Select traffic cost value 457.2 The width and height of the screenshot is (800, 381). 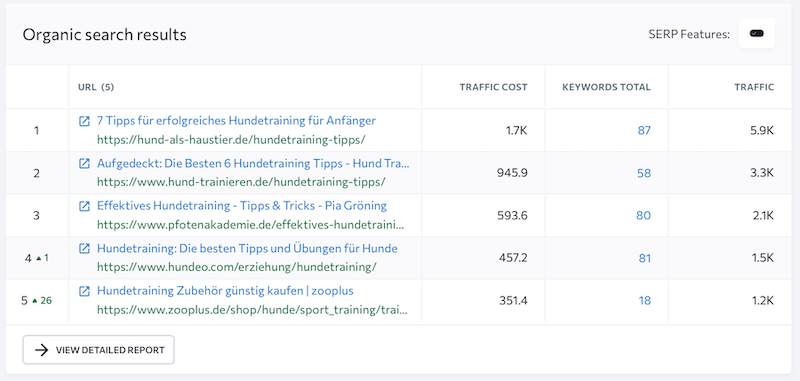513,259
